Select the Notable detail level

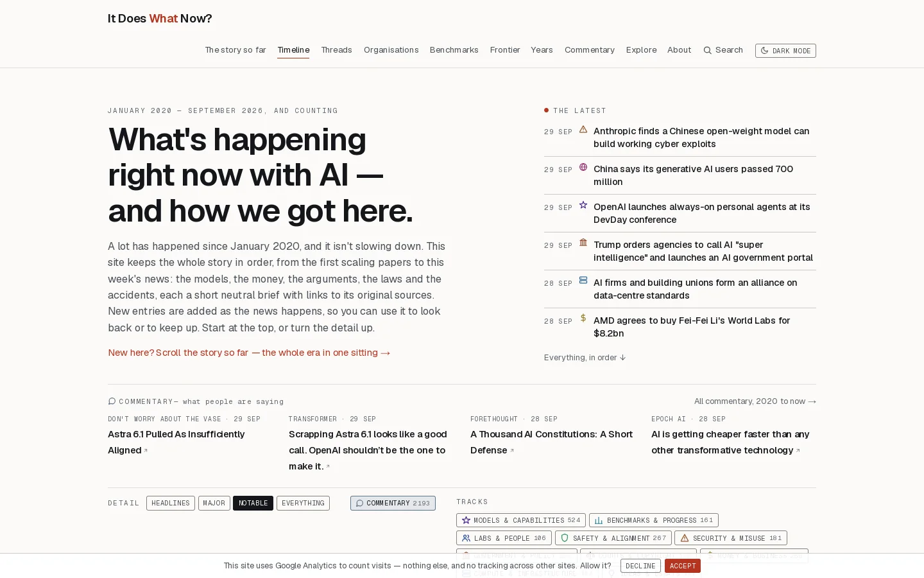[253, 503]
